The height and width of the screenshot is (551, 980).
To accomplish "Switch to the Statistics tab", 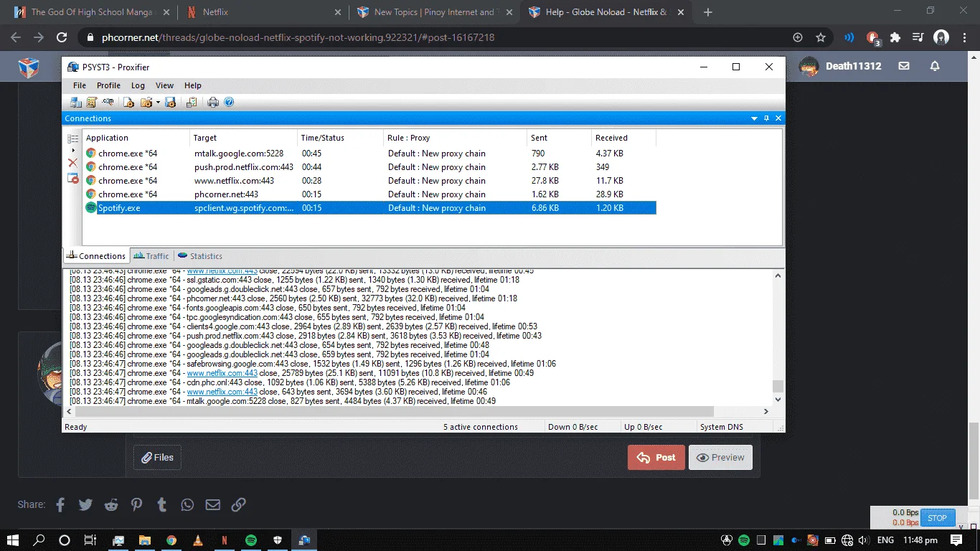I will (200, 256).
